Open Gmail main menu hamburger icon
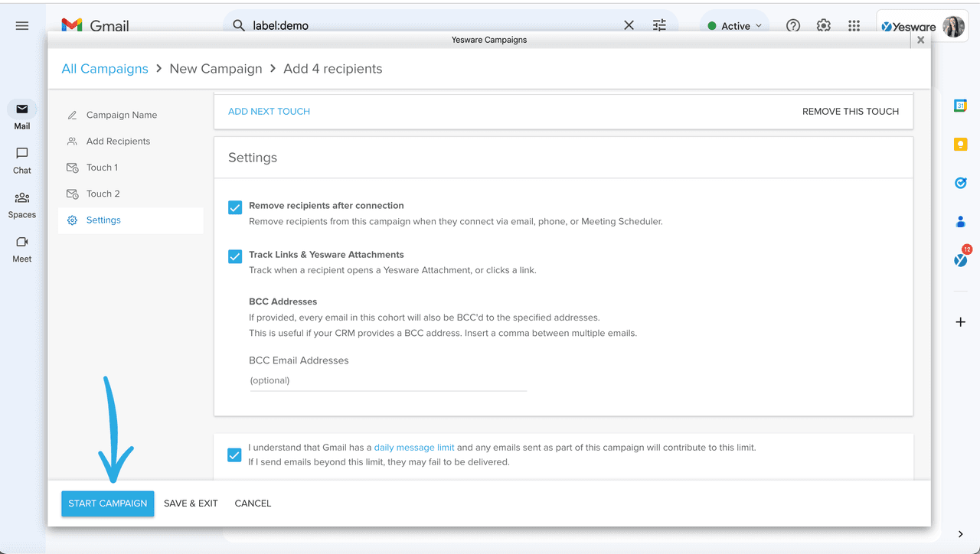 point(22,26)
